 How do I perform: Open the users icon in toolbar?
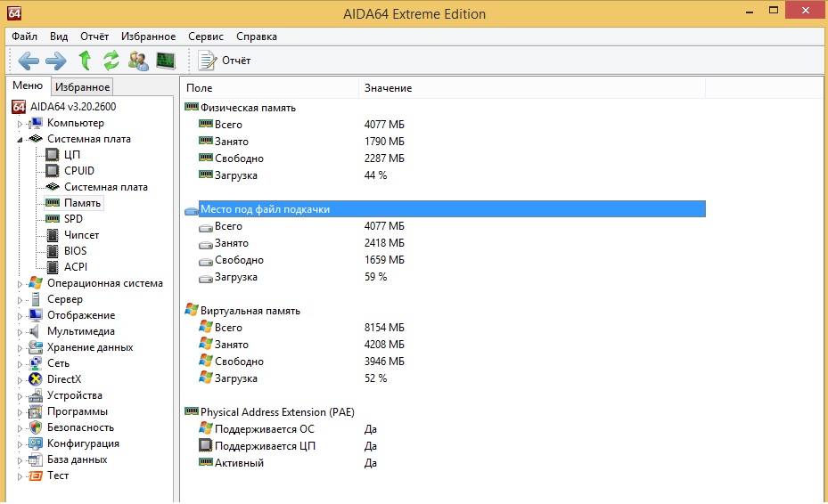click(138, 61)
